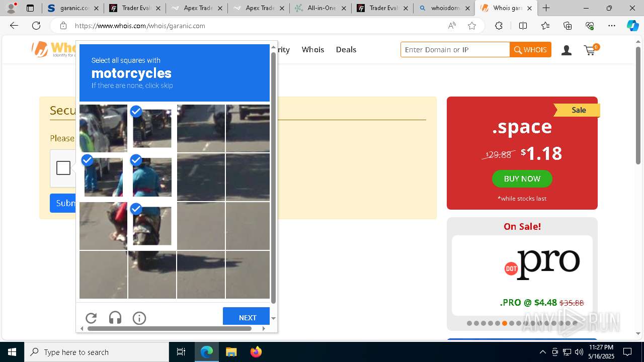Open split screen view icon

pyautogui.click(x=523, y=26)
